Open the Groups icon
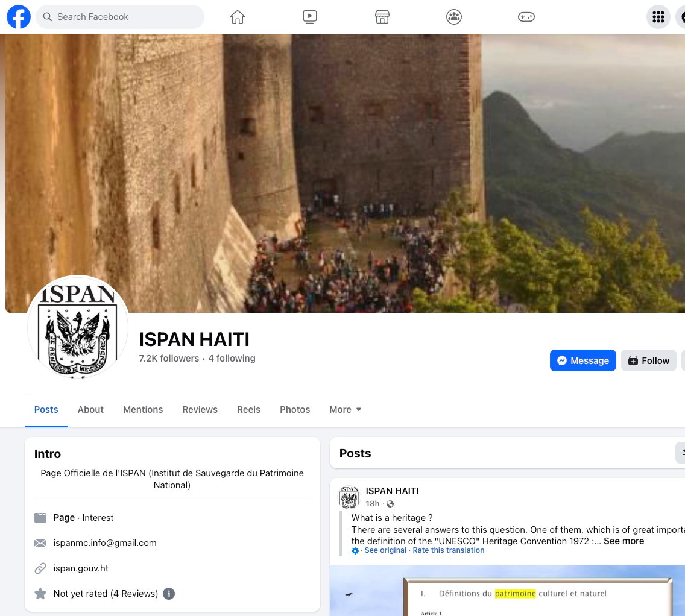685x616 pixels. coord(454,17)
